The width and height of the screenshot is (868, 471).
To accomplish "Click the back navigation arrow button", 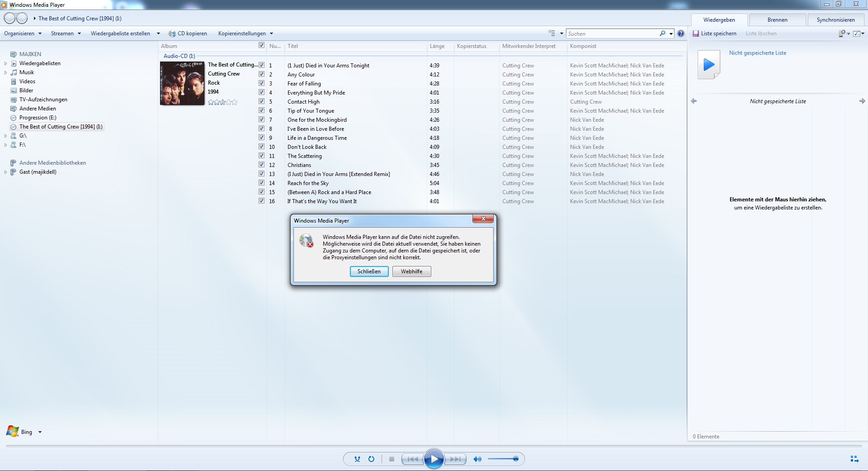I will pos(9,19).
